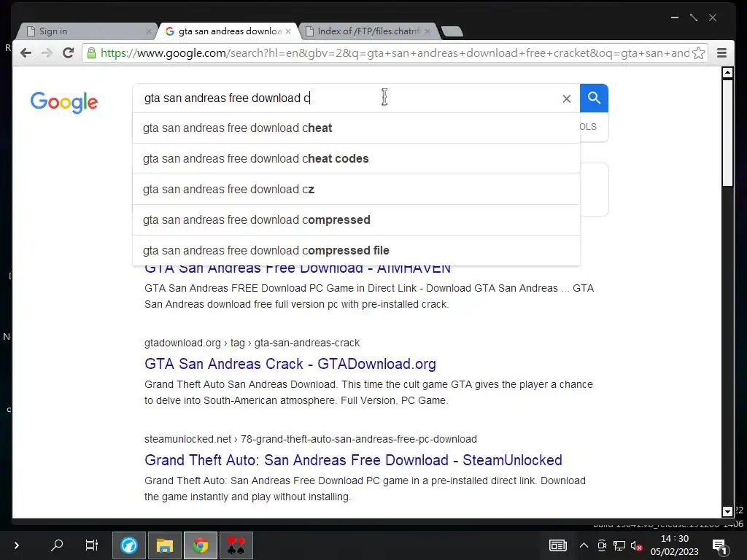Open the card game taskbar icon
Image resolution: width=747 pixels, height=560 pixels.
point(236,545)
